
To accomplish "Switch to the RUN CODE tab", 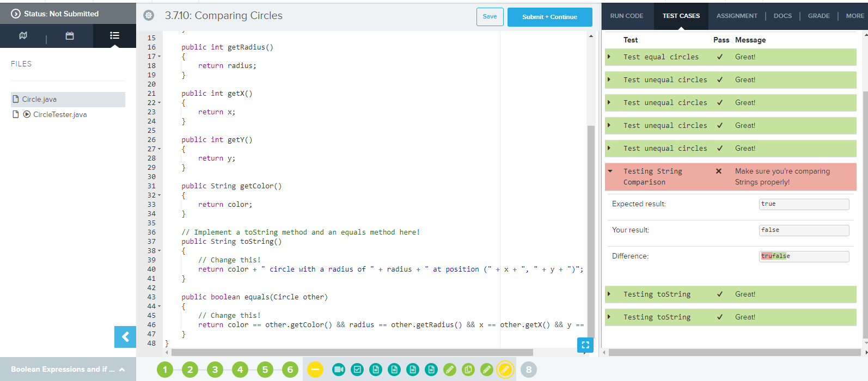I will click(627, 16).
